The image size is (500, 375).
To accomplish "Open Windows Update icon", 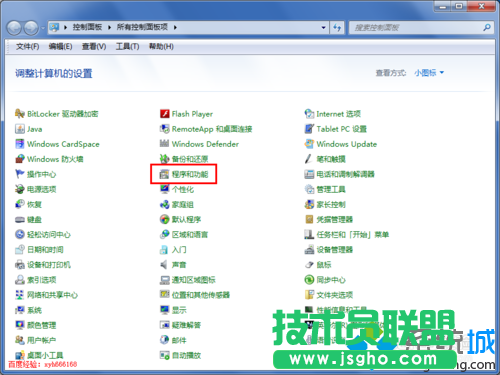I will point(309,144).
